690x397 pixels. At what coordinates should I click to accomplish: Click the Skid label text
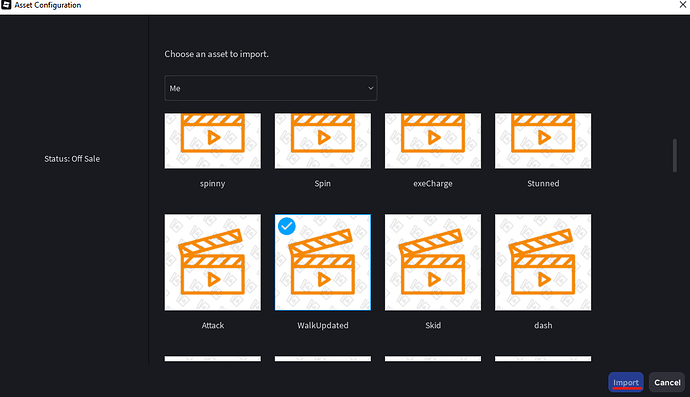(x=433, y=325)
